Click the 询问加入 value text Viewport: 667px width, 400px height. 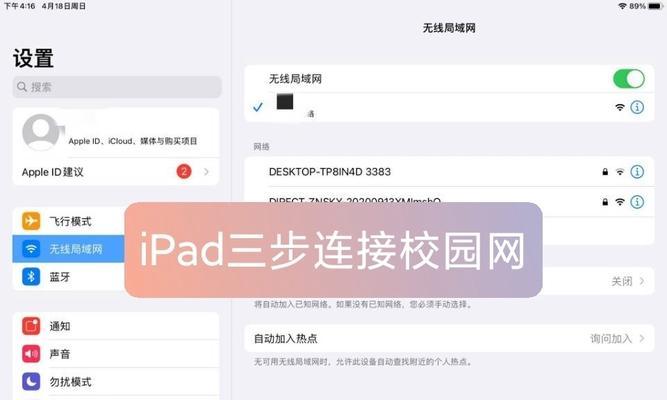tap(611, 338)
